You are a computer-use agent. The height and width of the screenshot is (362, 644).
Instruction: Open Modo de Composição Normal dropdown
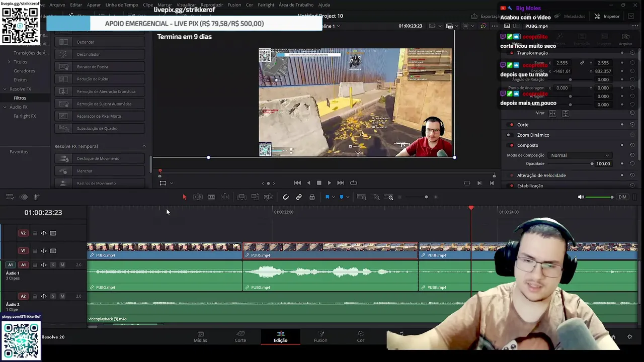579,155
